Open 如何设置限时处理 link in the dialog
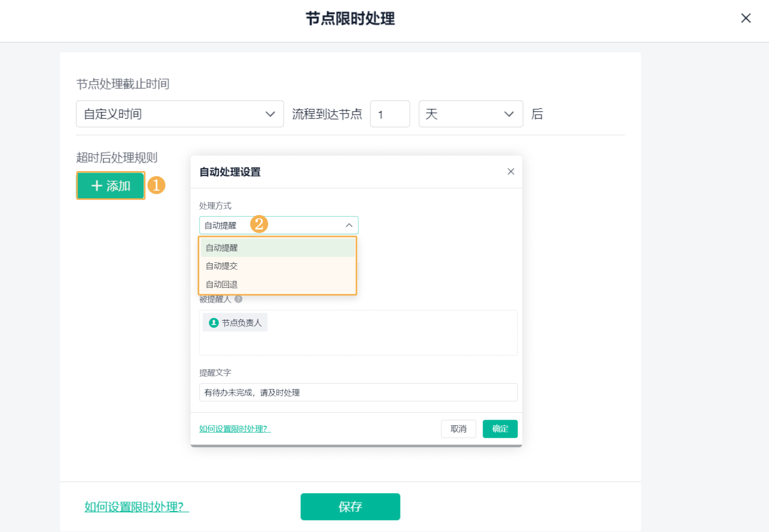This screenshot has height=532, width=769. 235,429
